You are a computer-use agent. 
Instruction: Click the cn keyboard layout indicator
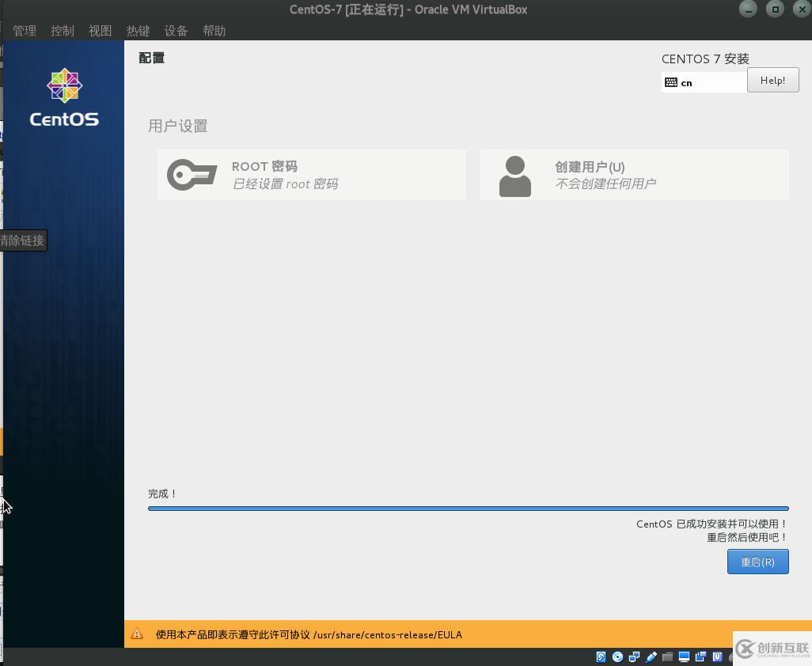[704, 82]
